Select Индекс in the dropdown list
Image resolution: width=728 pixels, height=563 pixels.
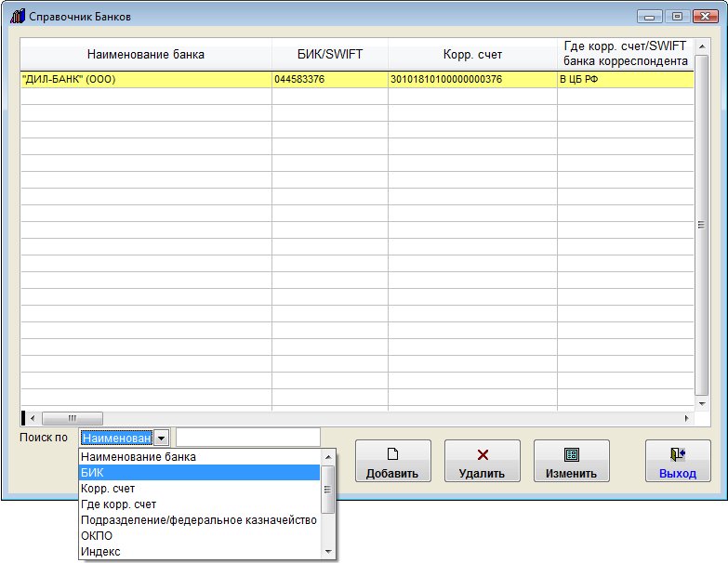(x=200, y=552)
